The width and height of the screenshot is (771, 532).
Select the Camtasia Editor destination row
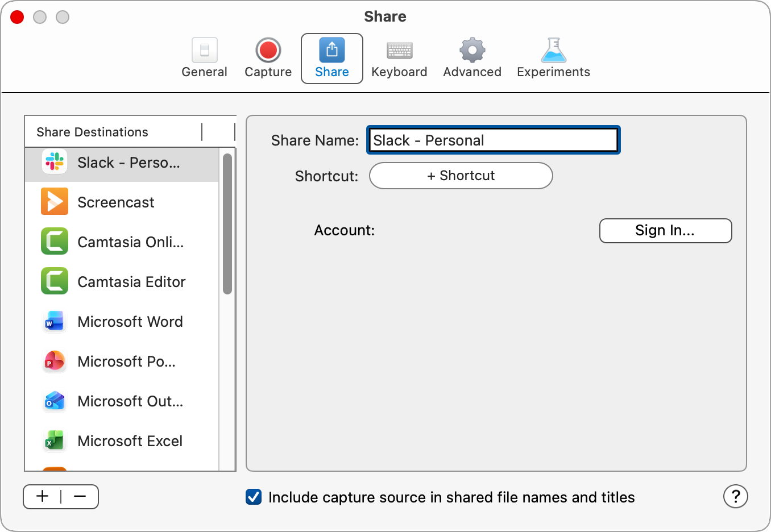122,282
